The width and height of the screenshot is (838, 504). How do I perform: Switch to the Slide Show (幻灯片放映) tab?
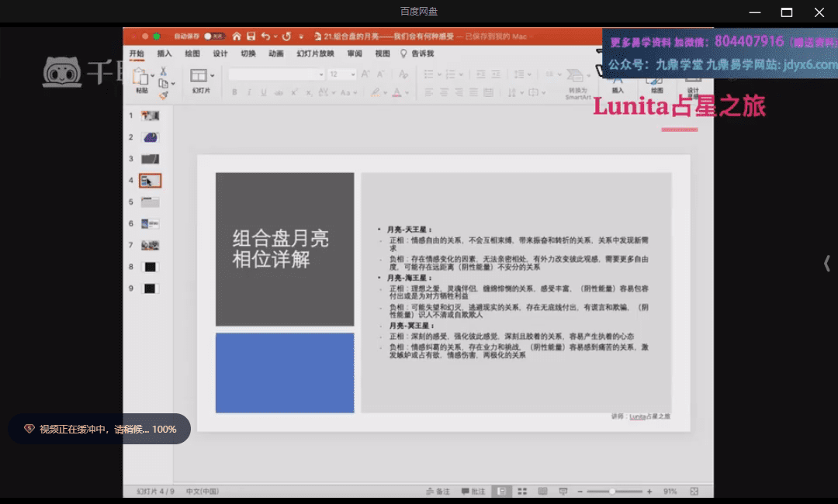click(x=315, y=54)
